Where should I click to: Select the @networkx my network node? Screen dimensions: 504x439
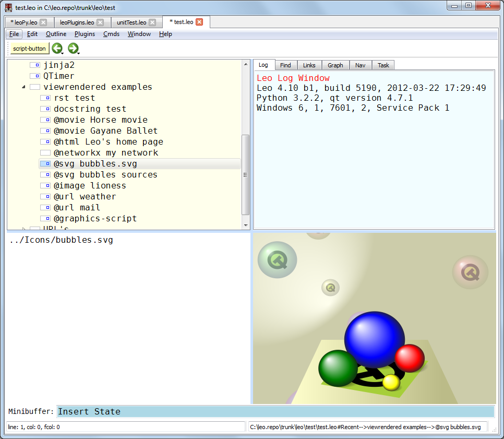pyautogui.click(x=106, y=152)
